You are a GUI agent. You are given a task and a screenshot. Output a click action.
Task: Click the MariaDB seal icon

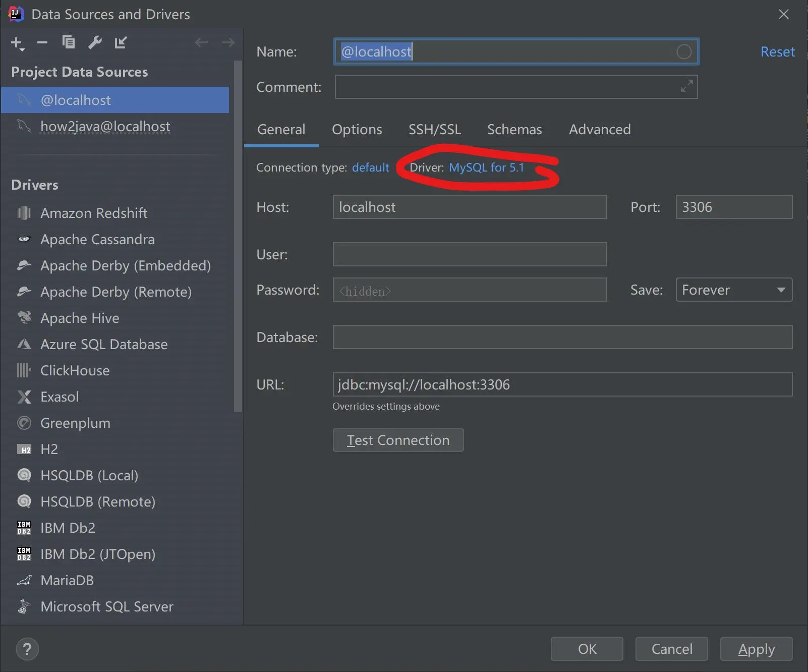pyautogui.click(x=24, y=580)
